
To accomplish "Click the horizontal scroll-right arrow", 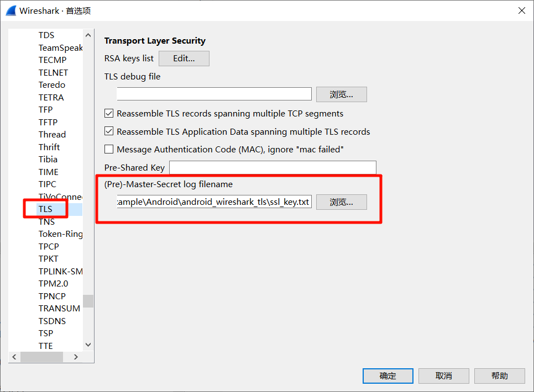I will click(x=76, y=357).
